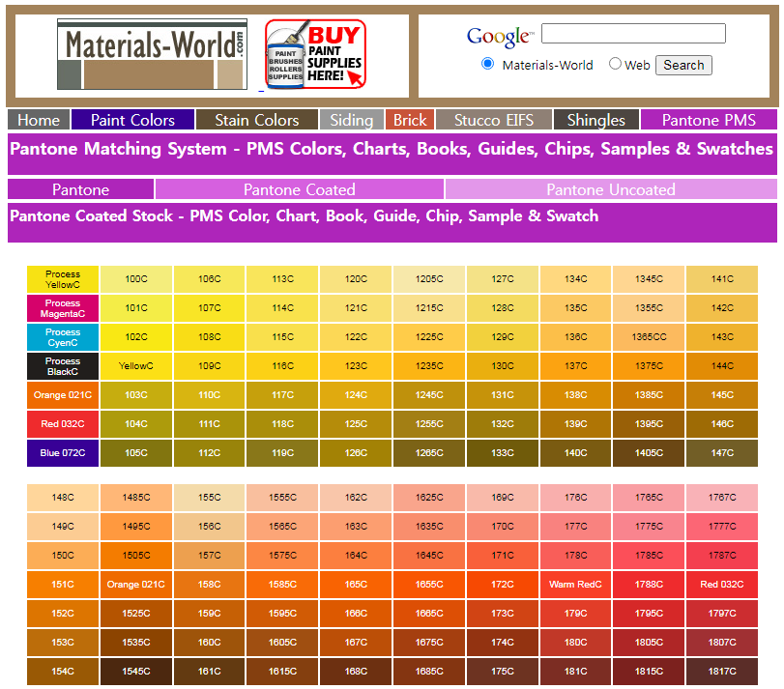Choose the 1485C color swatch
This screenshot has width=784, height=689.
(136, 498)
